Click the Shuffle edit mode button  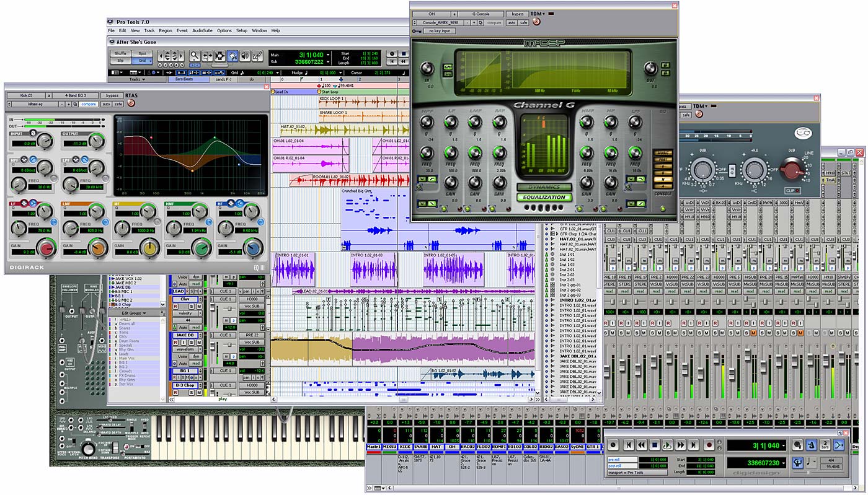point(120,53)
